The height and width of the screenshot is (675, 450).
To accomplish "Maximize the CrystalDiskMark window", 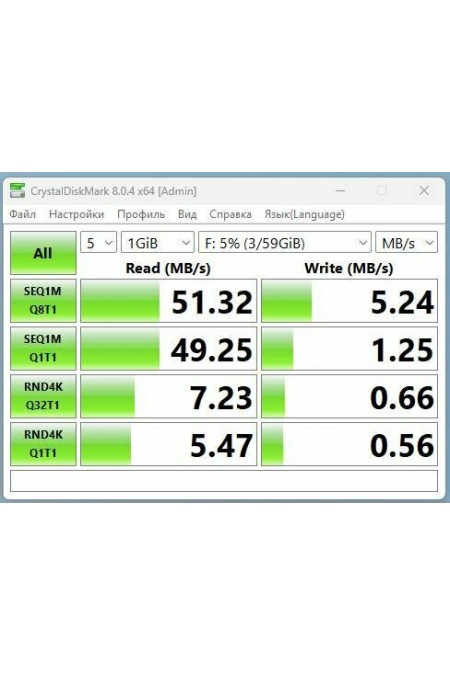I will pyautogui.click(x=382, y=190).
